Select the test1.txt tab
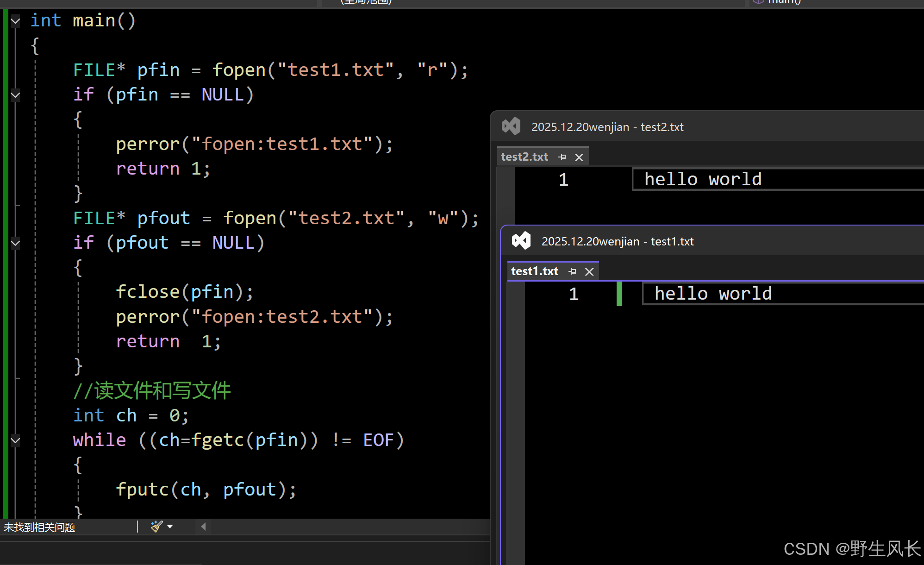 pos(535,271)
